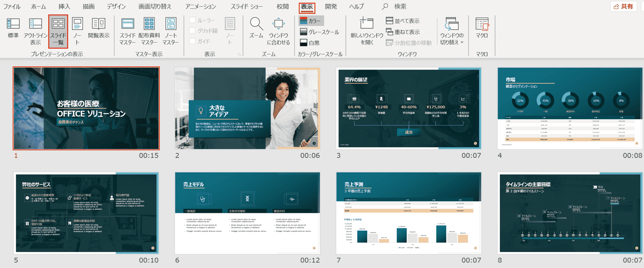Click slide 5 timing 00:10

(x=149, y=260)
